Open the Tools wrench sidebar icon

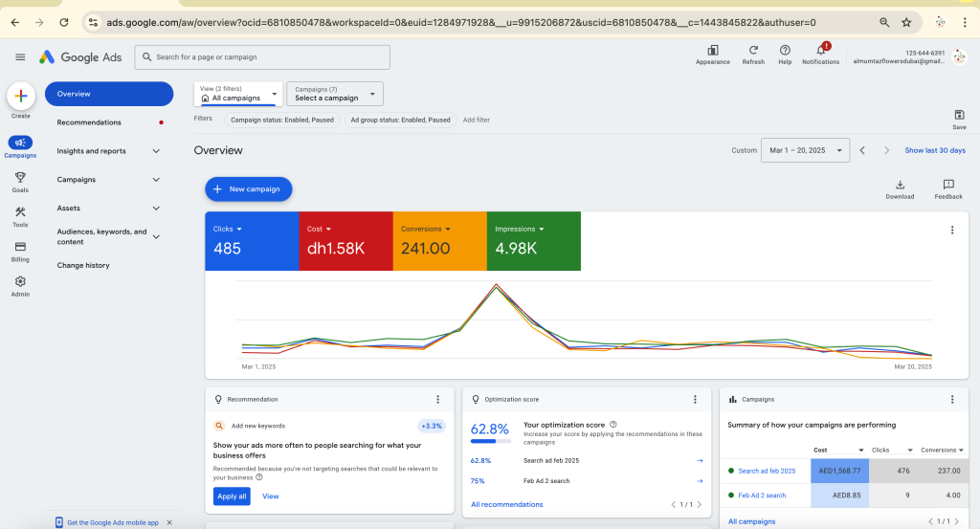click(x=20, y=212)
